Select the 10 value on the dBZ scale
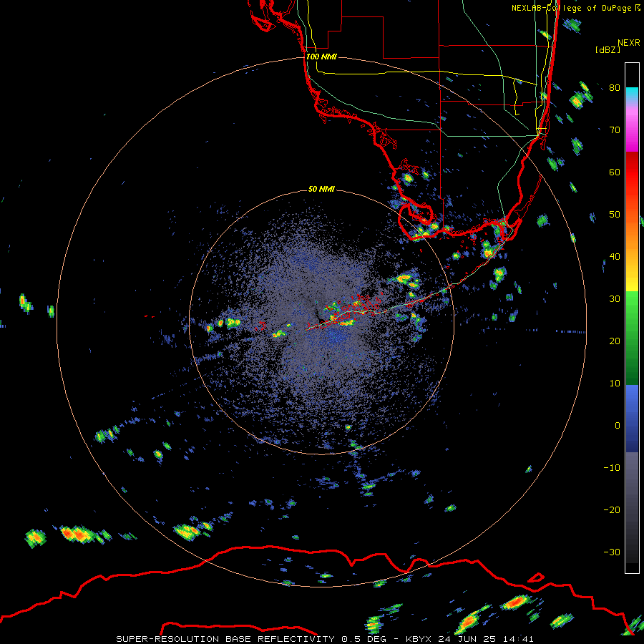Screen dimensions: 644x644 click(x=615, y=384)
